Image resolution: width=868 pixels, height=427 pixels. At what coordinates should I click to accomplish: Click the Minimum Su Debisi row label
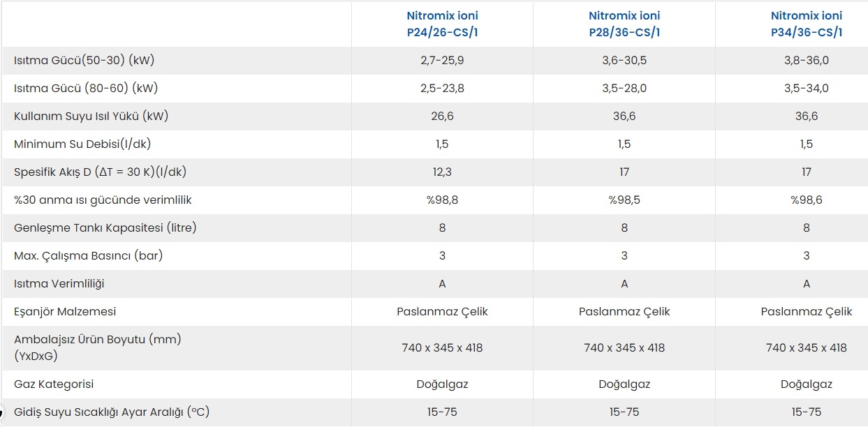[x=82, y=144]
